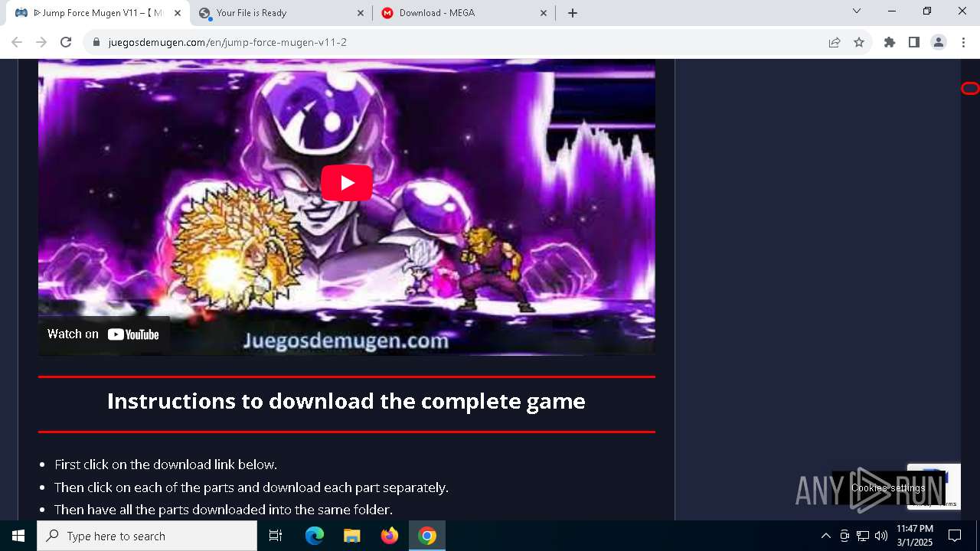Open tab search dropdown chevron
Viewport: 980px width, 551px height.
coord(857,11)
